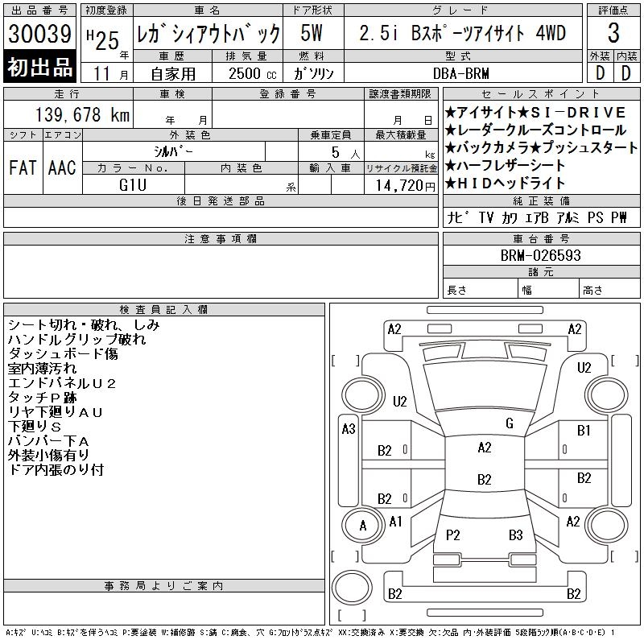This screenshot has width=644, height=644.
Task: Click the damage code legend at bottom
Action: [310, 633]
